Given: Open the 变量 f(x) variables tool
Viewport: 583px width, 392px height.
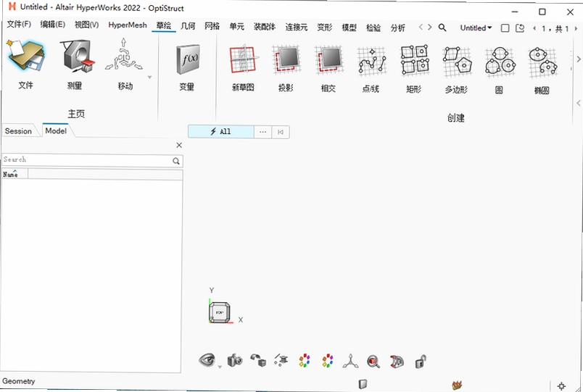Looking at the screenshot, I should 187,66.
